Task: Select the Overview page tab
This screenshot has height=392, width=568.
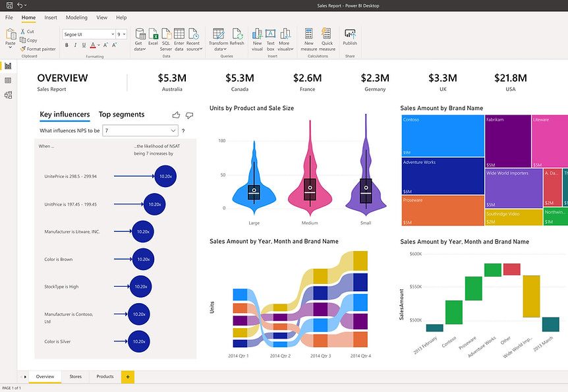Action: coord(45,377)
